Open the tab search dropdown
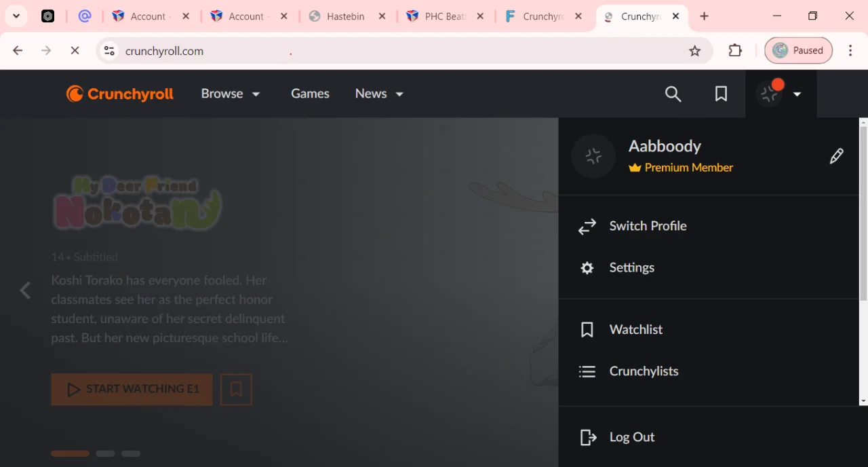This screenshot has width=868, height=467. [16, 16]
